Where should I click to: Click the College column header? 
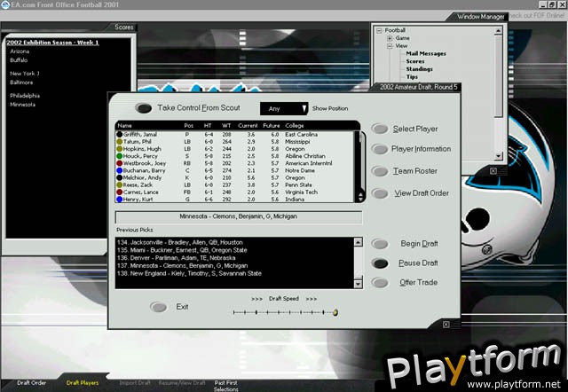pyautogui.click(x=294, y=126)
